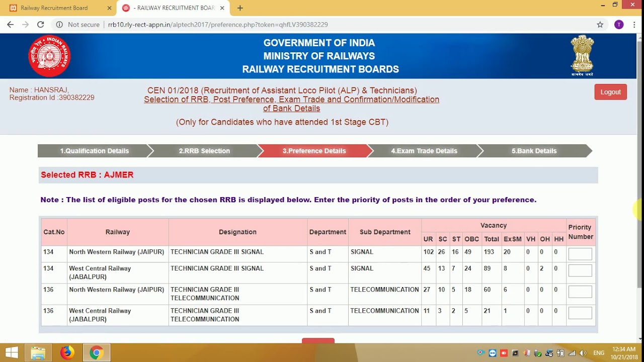Click the Not secure site info icon

[59, 24]
